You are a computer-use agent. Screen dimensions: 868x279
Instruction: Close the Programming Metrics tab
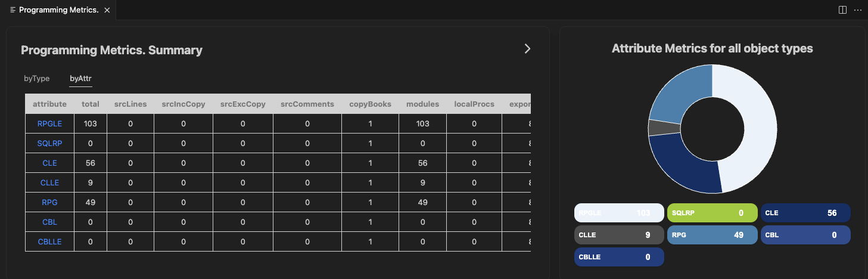(x=107, y=10)
